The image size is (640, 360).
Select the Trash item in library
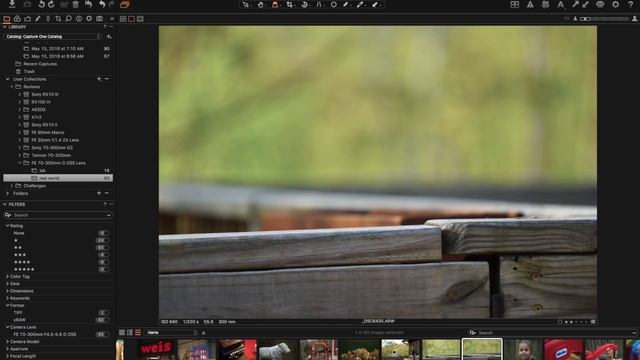pos(29,71)
